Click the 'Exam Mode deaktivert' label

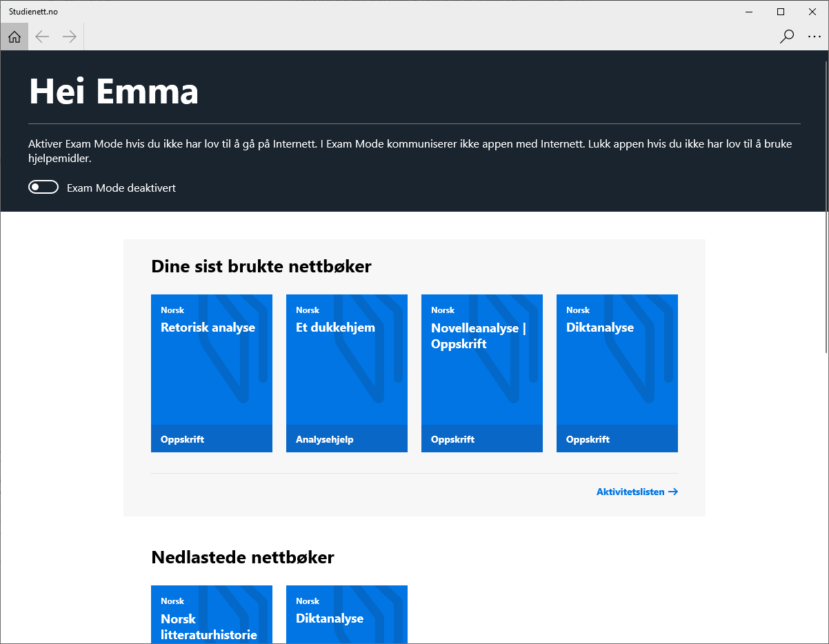click(121, 188)
